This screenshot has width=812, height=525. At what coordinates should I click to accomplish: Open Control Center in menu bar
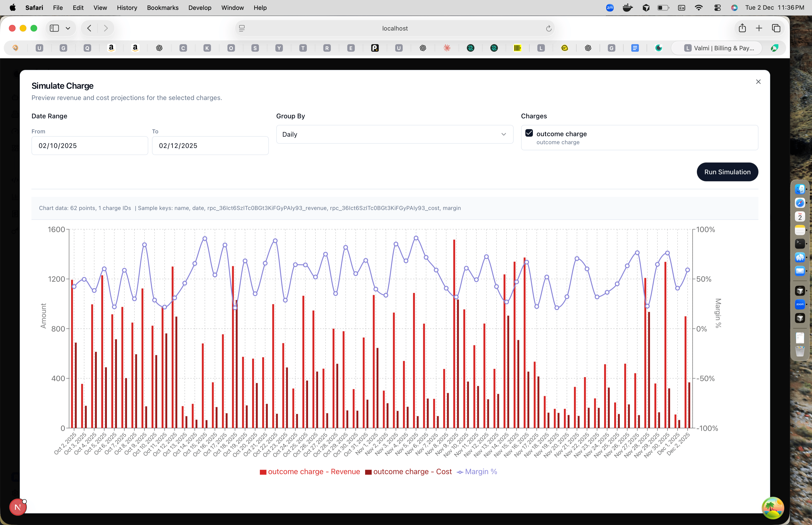pyautogui.click(x=717, y=8)
